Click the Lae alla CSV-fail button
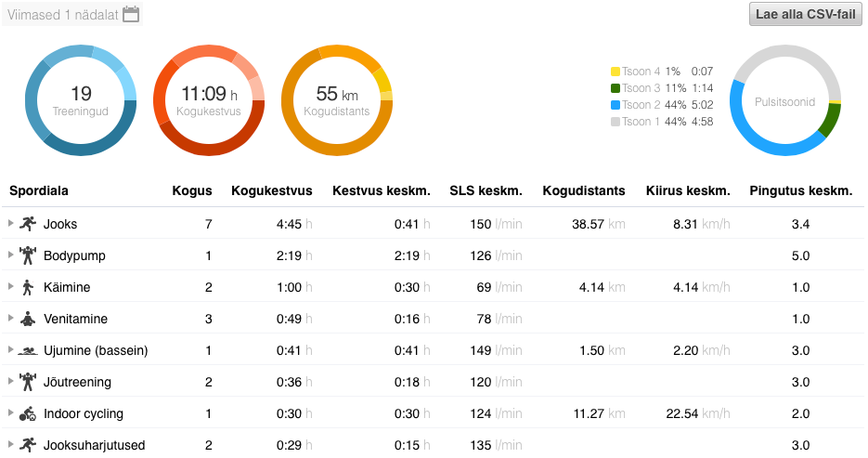868x458 pixels. pyautogui.click(x=805, y=15)
